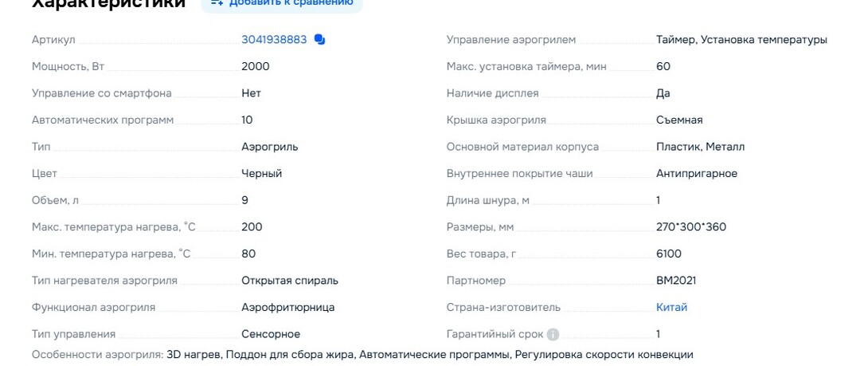Click the Мощность value 2000
The width and height of the screenshot is (868, 366).
(x=256, y=66)
